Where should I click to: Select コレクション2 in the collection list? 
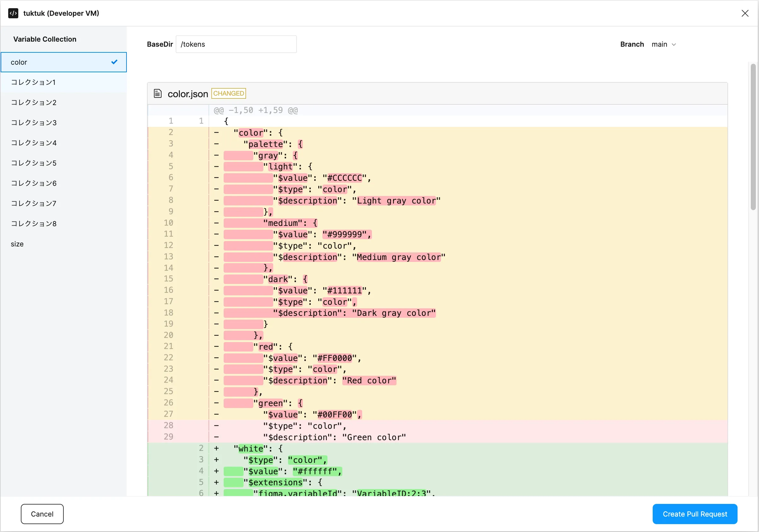click(64, 103)
